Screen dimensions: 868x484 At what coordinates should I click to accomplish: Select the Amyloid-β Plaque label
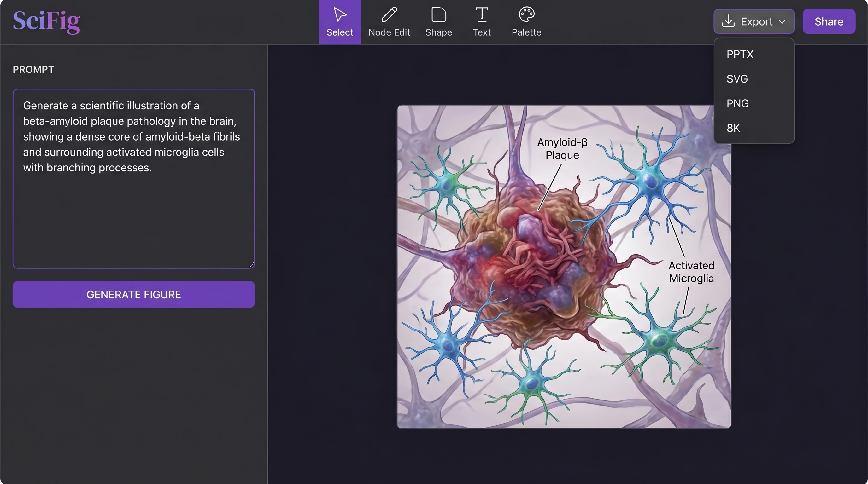(x=562, y=148)
